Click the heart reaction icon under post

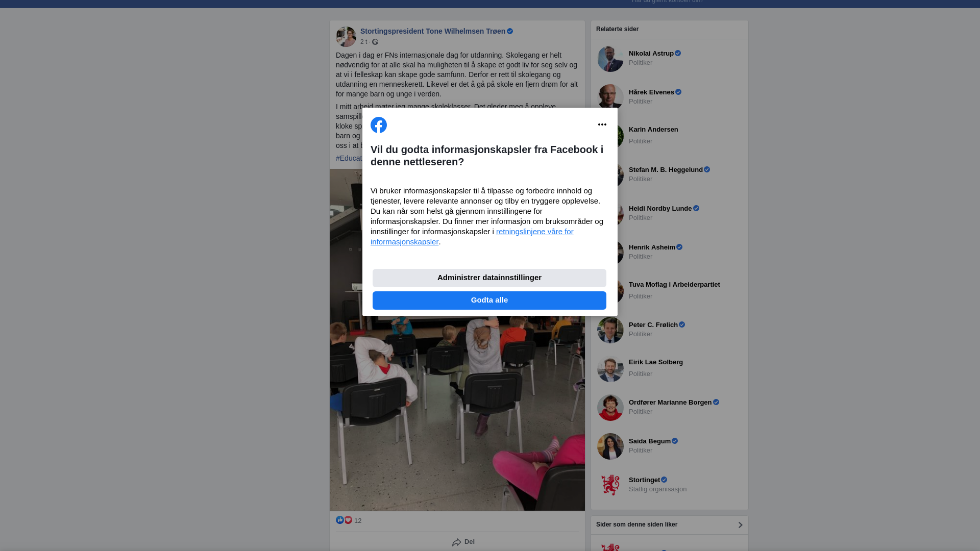tap(348, 520)
